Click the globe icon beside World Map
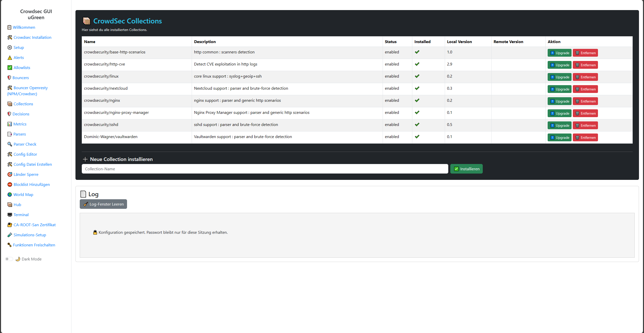The width and height of the screenshot is (644, 333). (10, 194)
